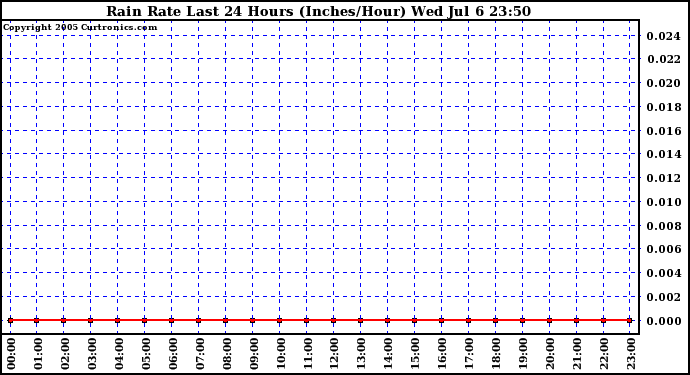Click the 04:00 time axis label
The image size is (690, 375).
coord(119,353)
